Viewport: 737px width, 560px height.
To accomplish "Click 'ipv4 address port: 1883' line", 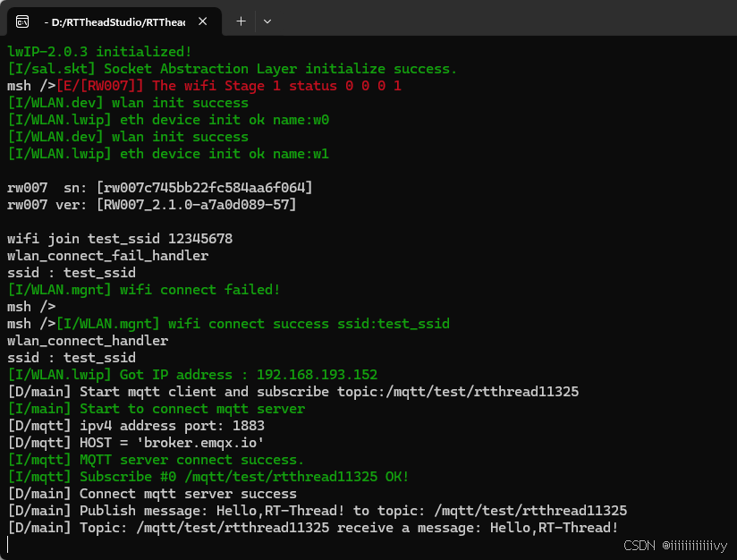I will pos(136,426).
